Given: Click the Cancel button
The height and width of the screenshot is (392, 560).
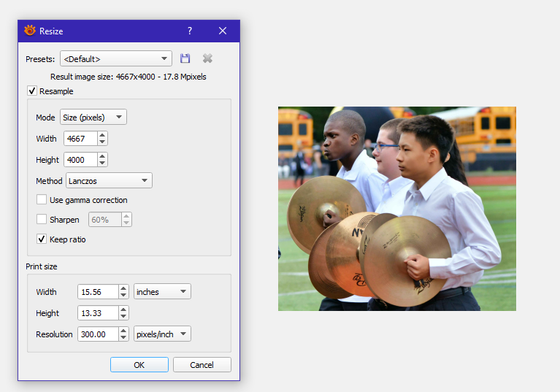Looking at the screenshot, I should (202, 365).
